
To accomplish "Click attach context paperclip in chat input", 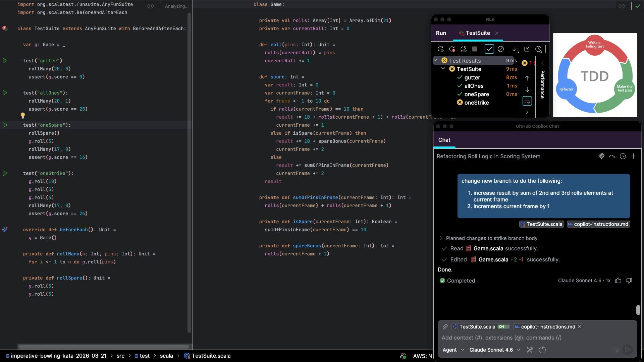I will click(x=445, y=327).
